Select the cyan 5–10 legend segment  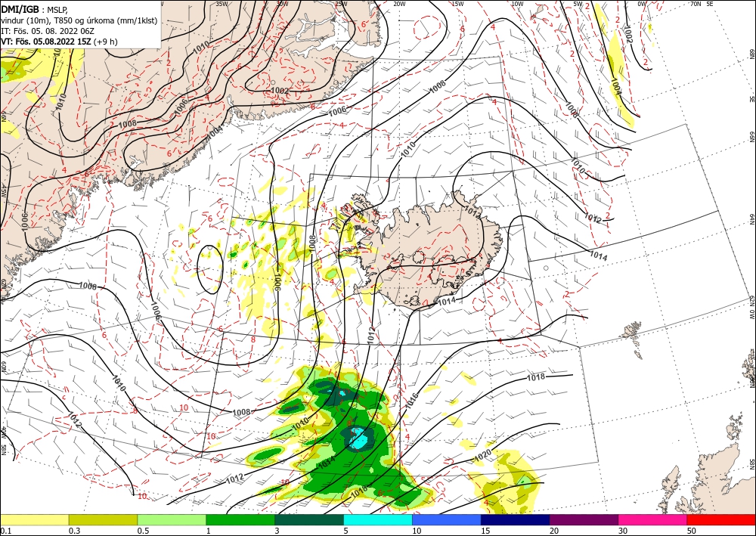pyautogui.click(x=378, y=519)
